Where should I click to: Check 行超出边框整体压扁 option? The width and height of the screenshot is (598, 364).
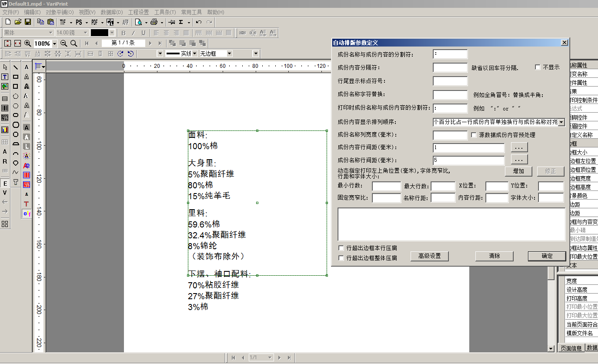click(x=341, y=258)
